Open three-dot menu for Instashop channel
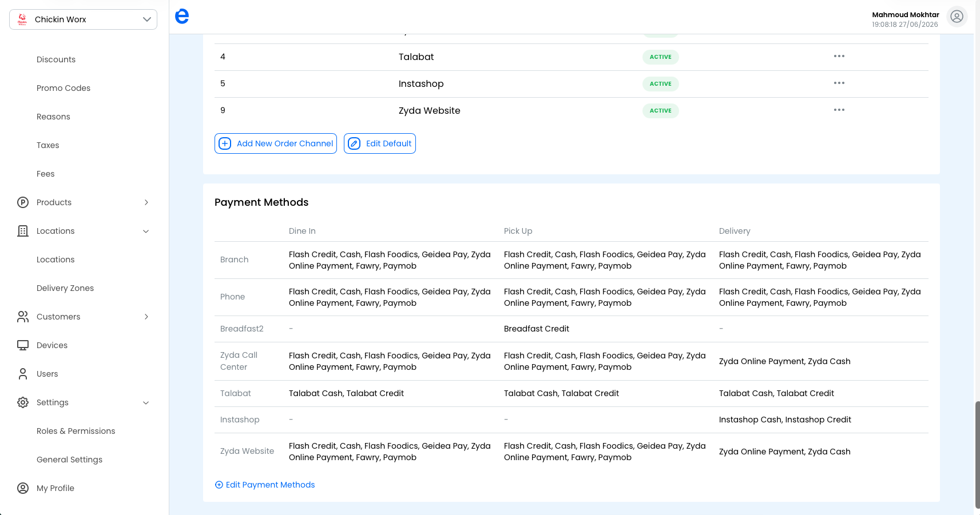The image size is (980, 515). 839,83
